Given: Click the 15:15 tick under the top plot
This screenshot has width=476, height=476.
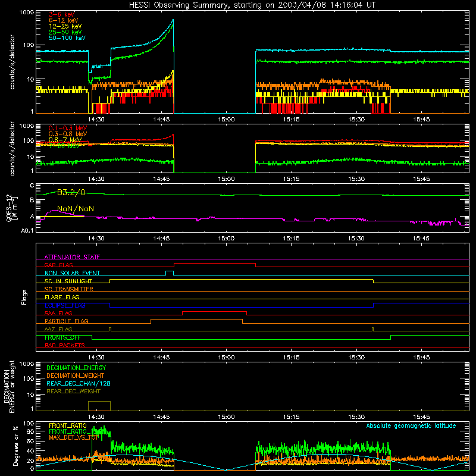Looking at the screenshot, I should (x=291, y=120).
